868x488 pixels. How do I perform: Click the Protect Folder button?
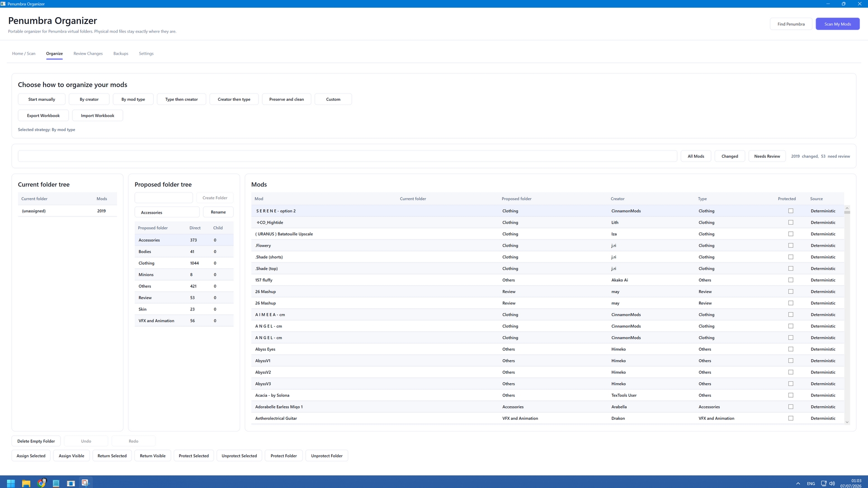[x=284, y=456]
